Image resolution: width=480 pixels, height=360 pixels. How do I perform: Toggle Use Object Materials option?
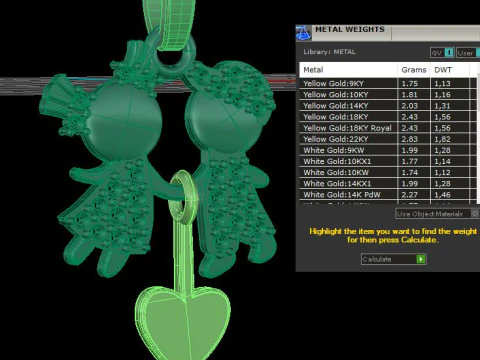pos(437,214)
